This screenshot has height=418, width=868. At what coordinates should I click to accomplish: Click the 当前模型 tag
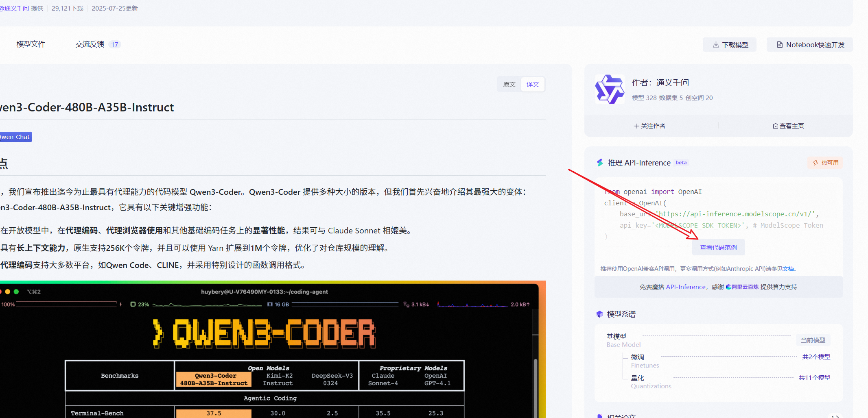[x=813, y=340]
